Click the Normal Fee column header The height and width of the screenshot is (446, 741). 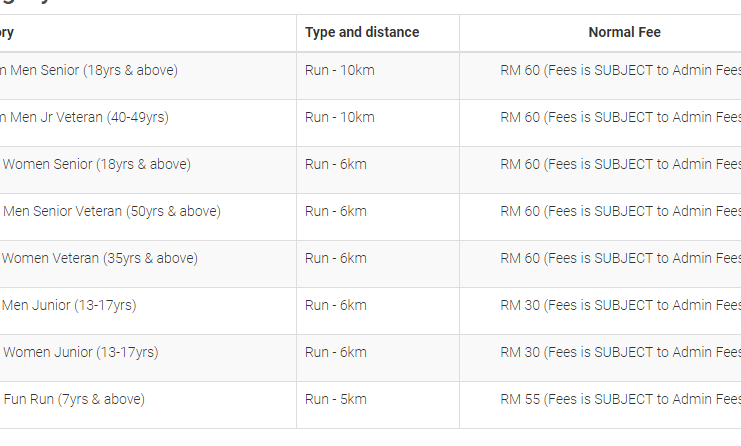pyautogui.click(x=624, y=32)
